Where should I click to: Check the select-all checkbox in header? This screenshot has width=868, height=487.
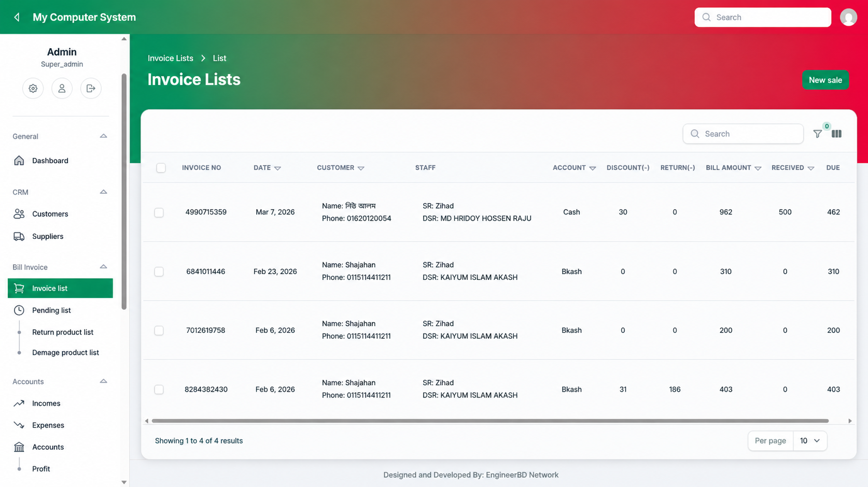click(x=161, y=168)
